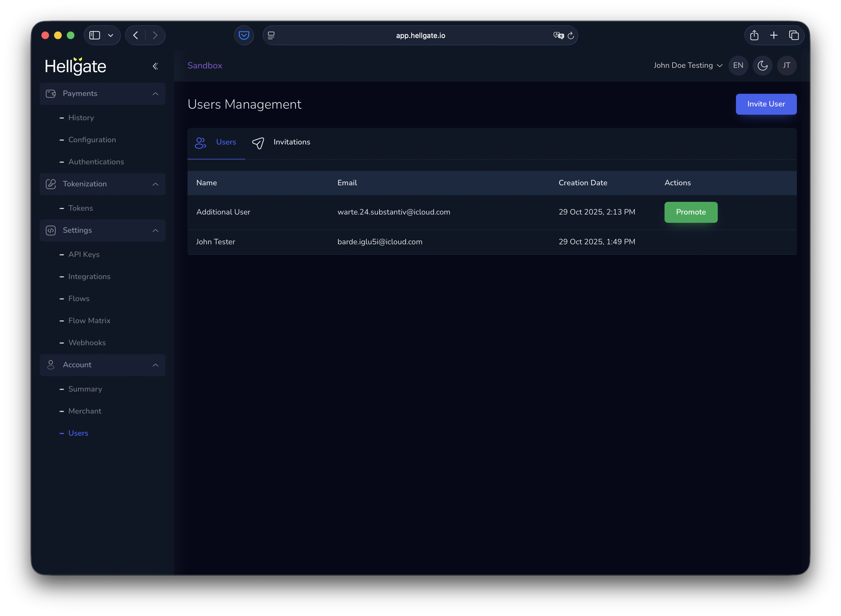The width and height of the screenshot is (841, 616).
Task: Open John Doe Testing account dropdown
Action: coord(688,66)
